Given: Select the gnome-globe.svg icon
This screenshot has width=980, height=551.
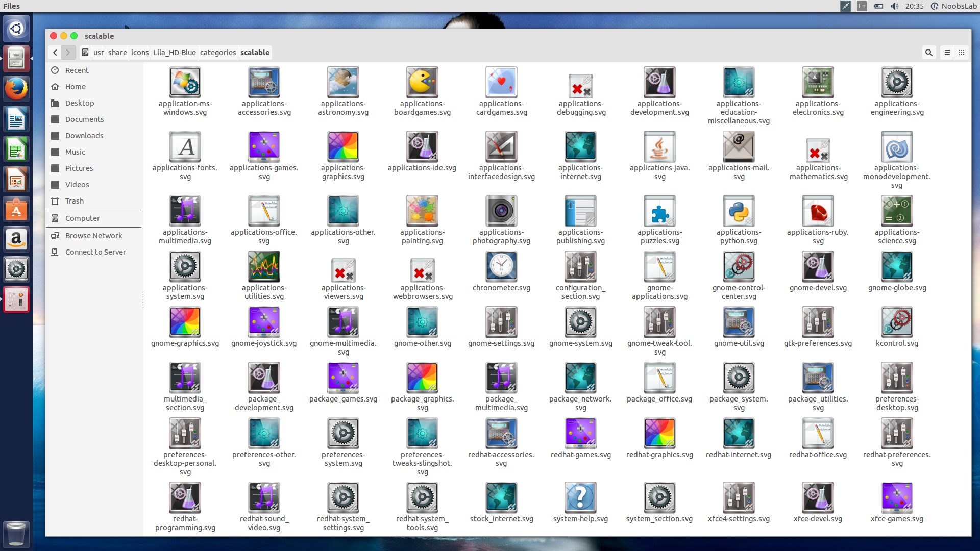Looking at the screenshot, I should (x=896, y=267).
